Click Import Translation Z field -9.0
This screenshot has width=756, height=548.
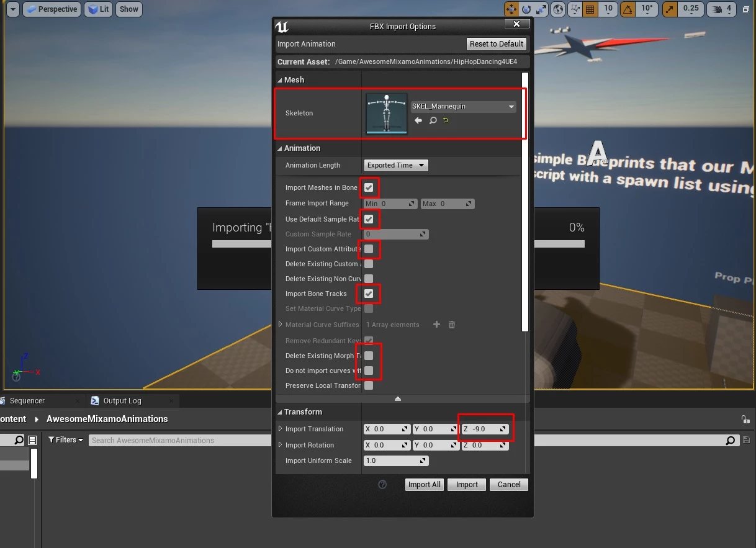pos(485,429)
